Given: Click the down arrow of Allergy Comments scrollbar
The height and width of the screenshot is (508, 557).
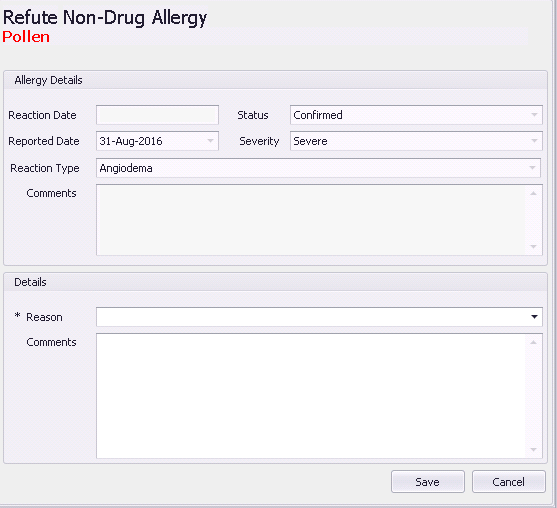Looking at the screenshot, I should tap(533, 247).
